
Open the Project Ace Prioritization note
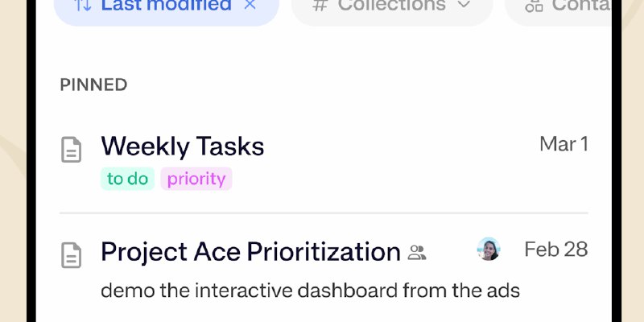click(250, 252)
